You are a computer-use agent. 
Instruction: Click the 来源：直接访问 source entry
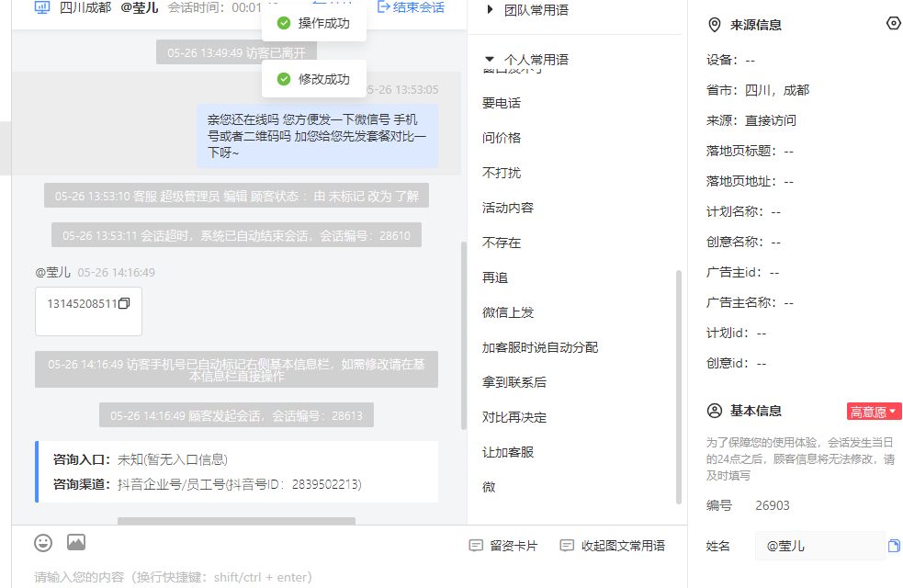[x=751, y=120]
